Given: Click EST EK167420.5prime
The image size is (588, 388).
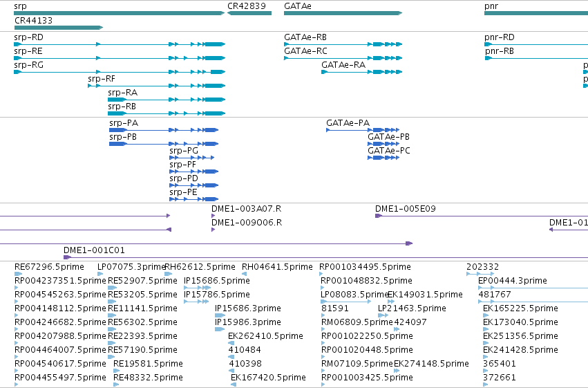Looking at the screenshot, I should pos(234,385).
